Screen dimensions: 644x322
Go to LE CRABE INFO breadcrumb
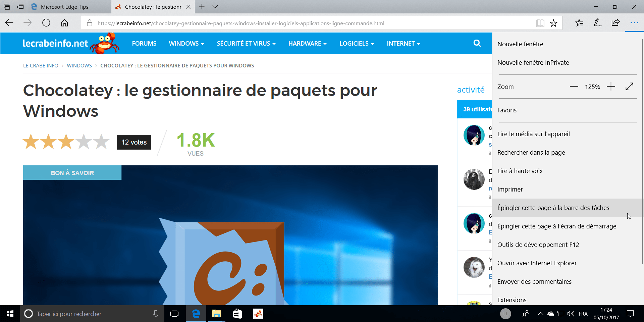41,66
